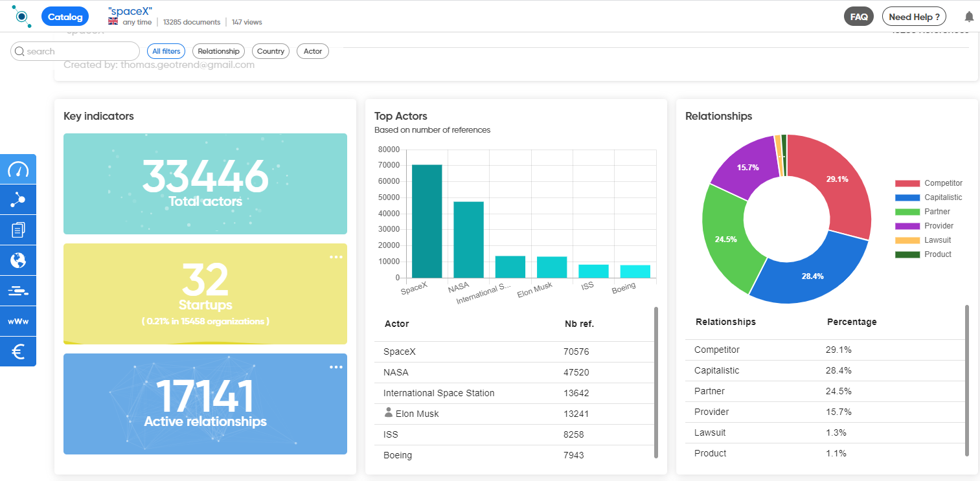
Task: Click the 32 Startups indicator card
Action: (x=205, y=294)
